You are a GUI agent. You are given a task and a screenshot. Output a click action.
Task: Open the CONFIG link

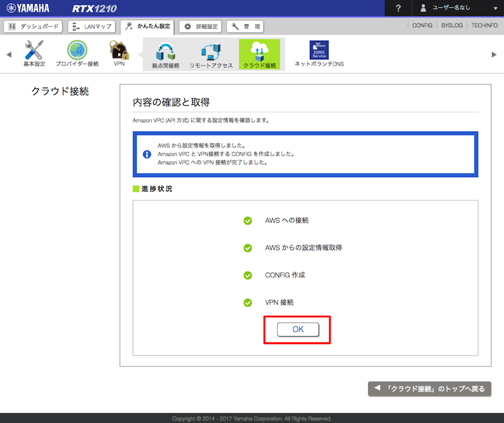pos(422,26)
